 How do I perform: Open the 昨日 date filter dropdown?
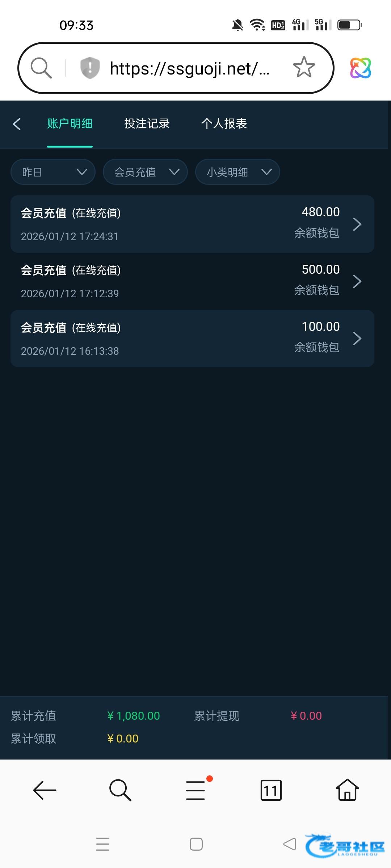point(53,172)
